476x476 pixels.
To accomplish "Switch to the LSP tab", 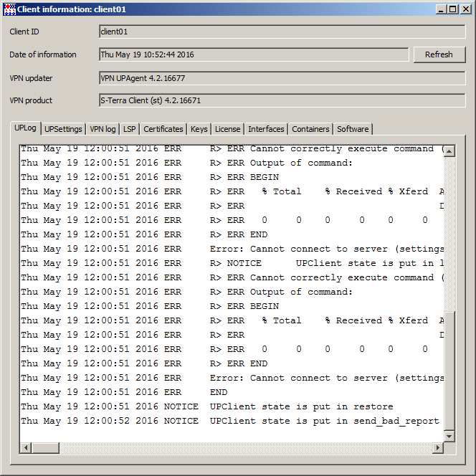I will [x=129, y=129].
